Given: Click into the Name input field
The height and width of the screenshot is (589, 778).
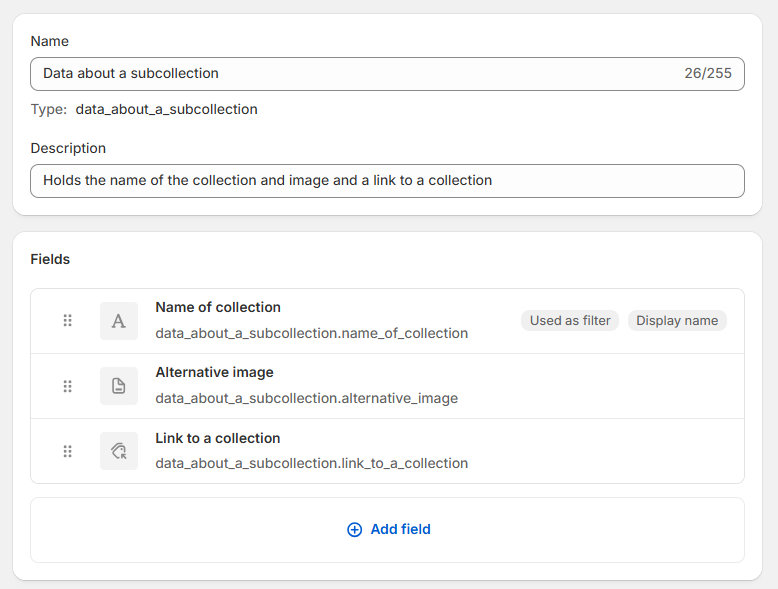Looking at the screenshot, I should [350, 74].
